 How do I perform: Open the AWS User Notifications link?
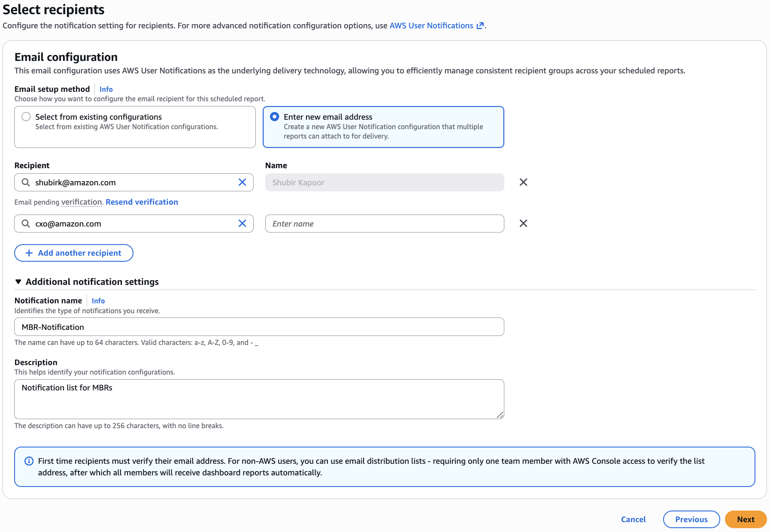(431, 25)
